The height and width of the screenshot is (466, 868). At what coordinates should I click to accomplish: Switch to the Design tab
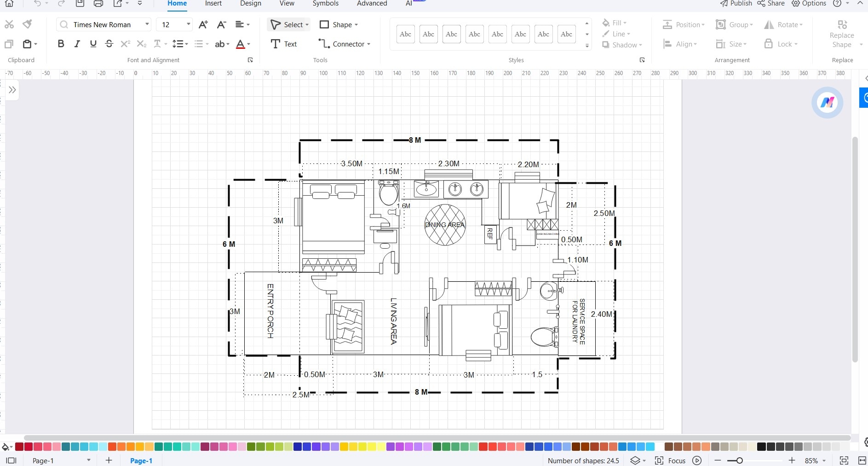tap(251, 4)
